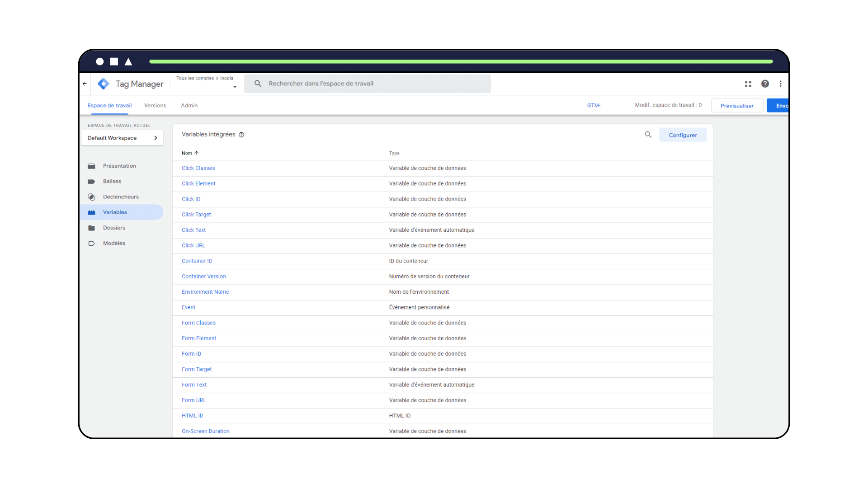Open the account container dropdown arrow

235,87
